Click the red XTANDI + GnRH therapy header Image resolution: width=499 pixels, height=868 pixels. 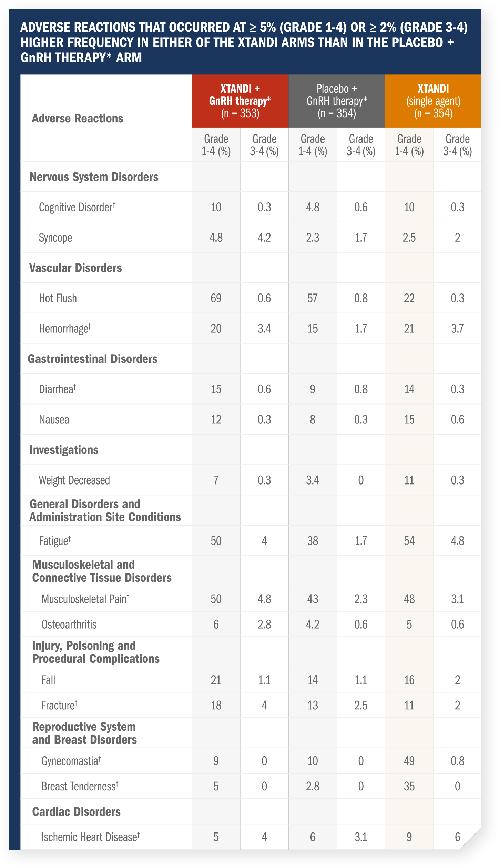tap(240, 101)
